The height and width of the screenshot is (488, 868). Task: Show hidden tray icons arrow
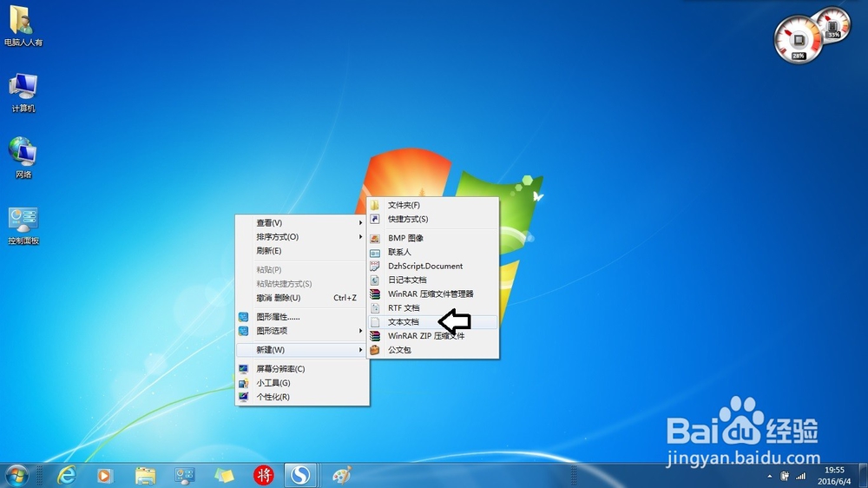point(769,476)
